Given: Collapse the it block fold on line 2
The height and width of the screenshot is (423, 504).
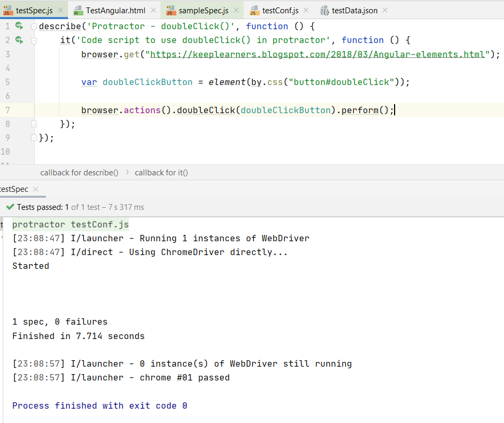Looking at the screenshot, I should tap(34, 40).
